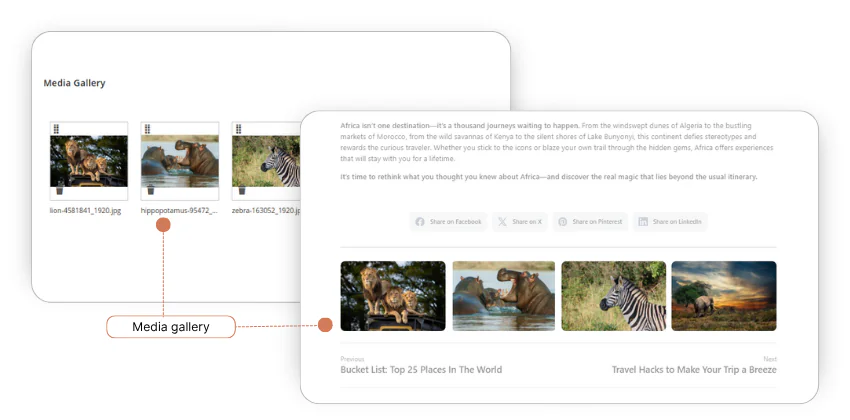
Task: Click the drag handle on the zebra image
Action: click(x=238, y=129)
